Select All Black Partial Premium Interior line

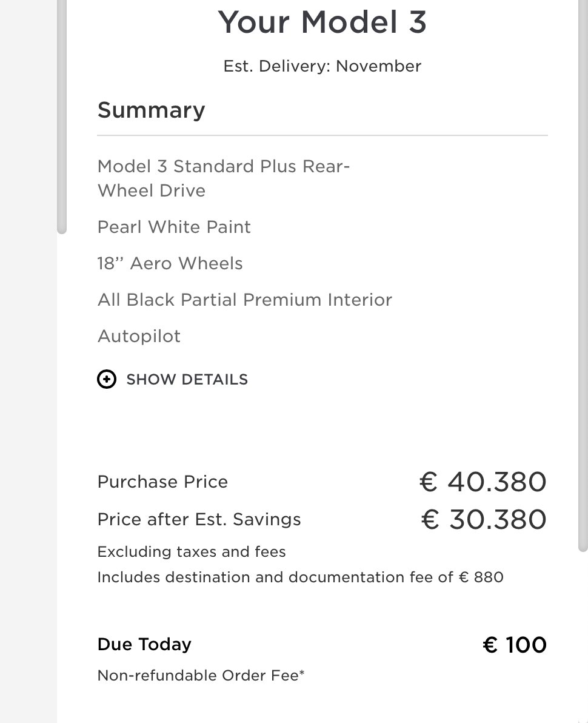click(x=244, y=300)
